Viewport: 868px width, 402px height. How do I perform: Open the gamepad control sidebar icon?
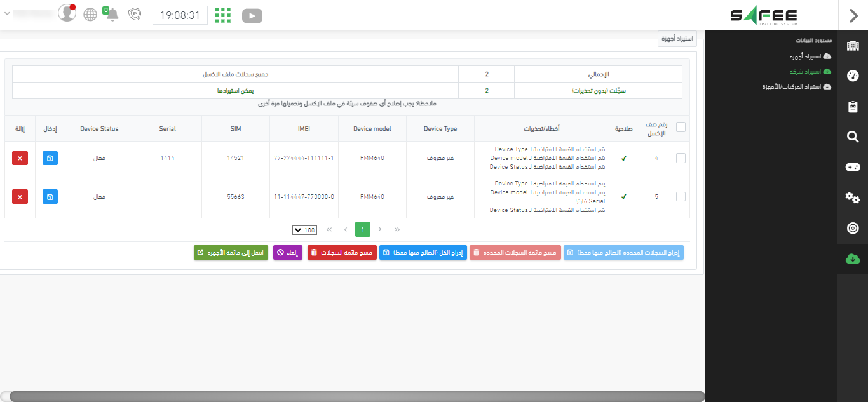coord(853,167)
